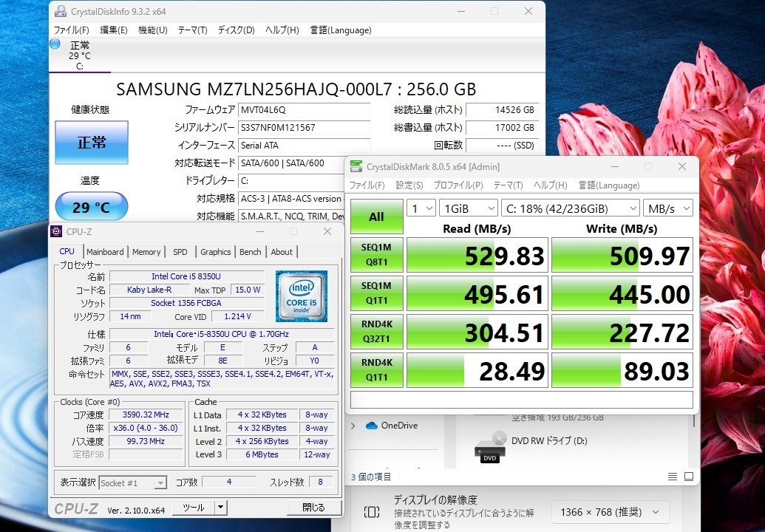Start the RND4K Q32T1 benchmark
Screen dimensions: 765x532
pyautogui.click(x=377, y=332)
